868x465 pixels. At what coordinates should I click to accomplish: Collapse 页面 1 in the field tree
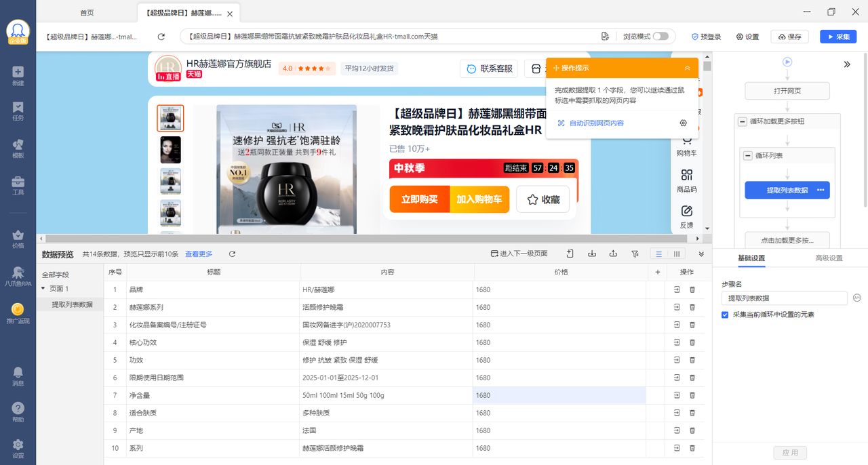tap(43, 289)
